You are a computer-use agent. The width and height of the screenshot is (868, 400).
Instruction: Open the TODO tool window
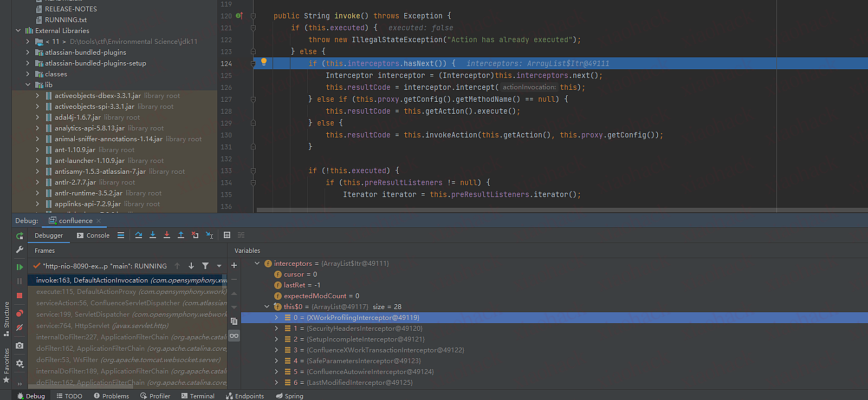(x=69, y=396)
